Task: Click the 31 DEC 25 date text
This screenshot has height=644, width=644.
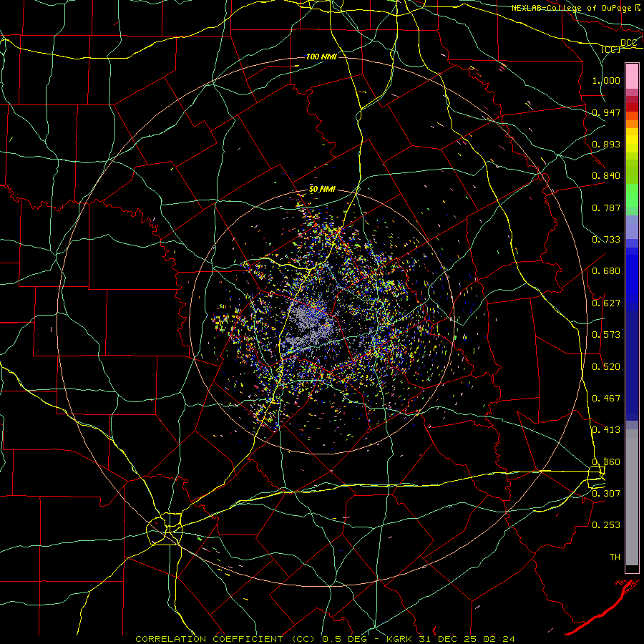Action: 449,639
